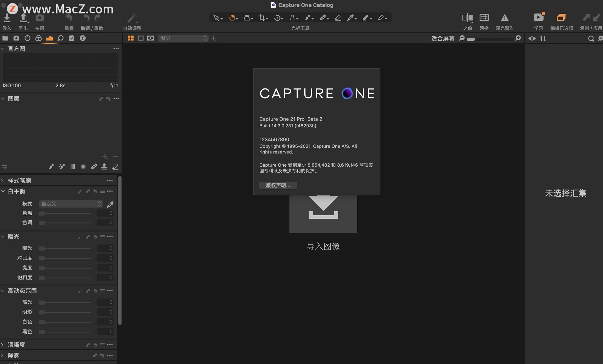Click the viewer zoom slider
The width and height of the screenshot is (603, 364).
pos(490,39)
